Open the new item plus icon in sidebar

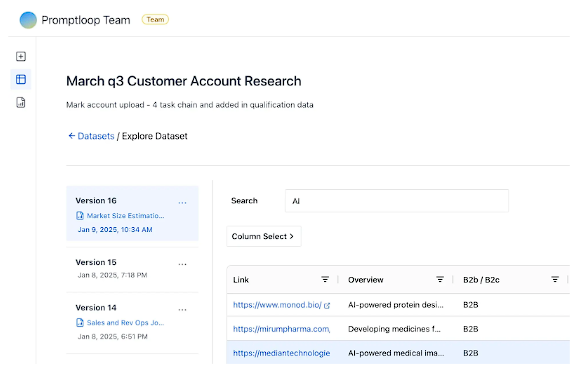coord(21,56)
